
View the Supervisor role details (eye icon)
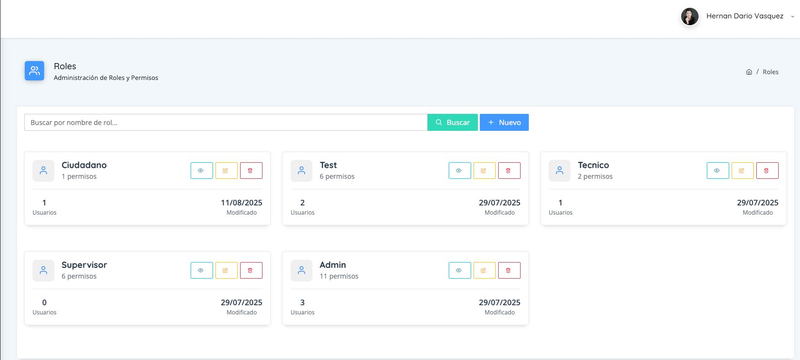202,271
